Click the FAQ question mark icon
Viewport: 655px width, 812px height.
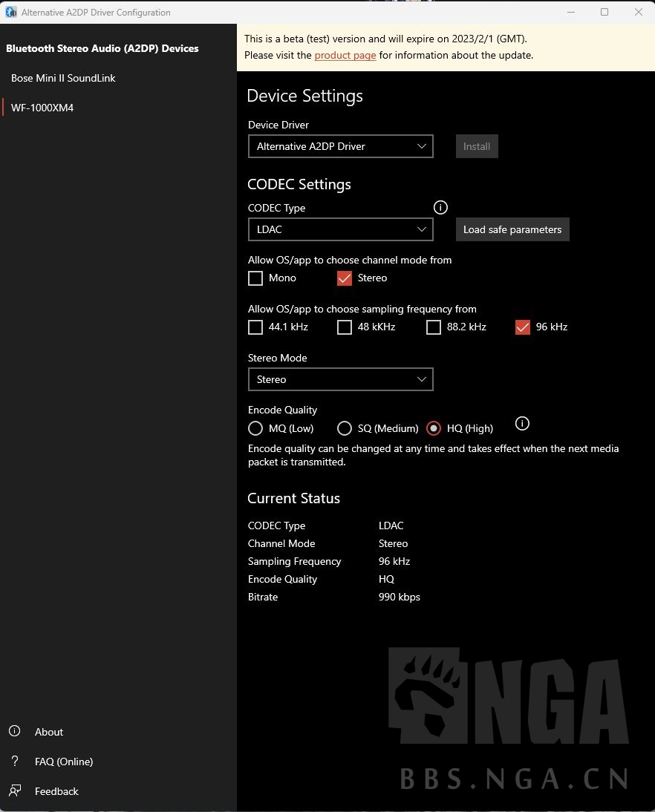click(x=14, y=761)
